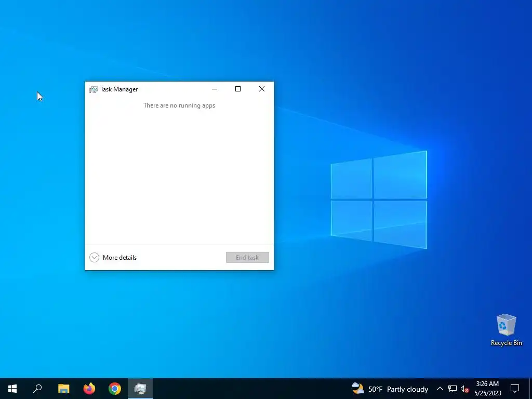This screenshot has height=399, width=532.
Task: Launch Google Chrome from taskbar
Action: tap(115, 389)
